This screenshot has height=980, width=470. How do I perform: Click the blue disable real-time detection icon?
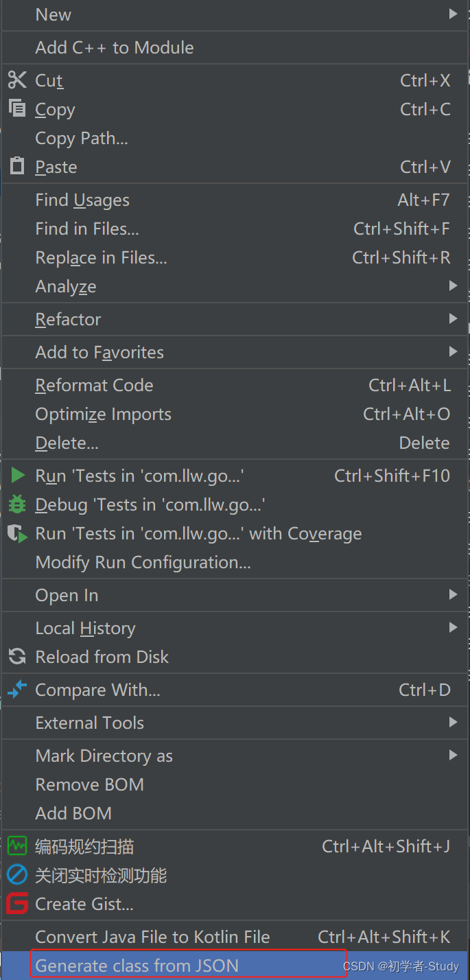[x=17, y=875]
